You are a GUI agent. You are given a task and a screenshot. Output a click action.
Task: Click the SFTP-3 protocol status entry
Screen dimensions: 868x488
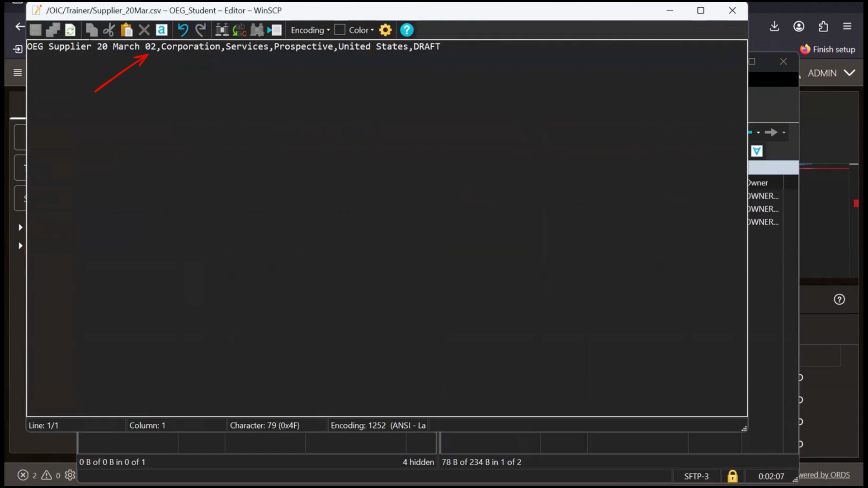click(x=696, y=476)
